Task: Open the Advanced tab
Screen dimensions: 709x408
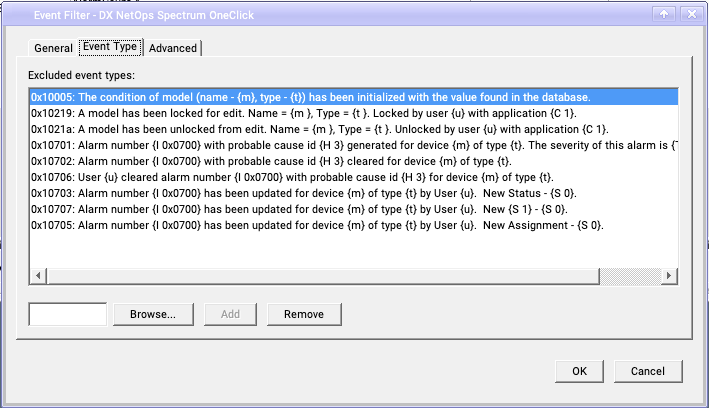Action: point(173,48)
